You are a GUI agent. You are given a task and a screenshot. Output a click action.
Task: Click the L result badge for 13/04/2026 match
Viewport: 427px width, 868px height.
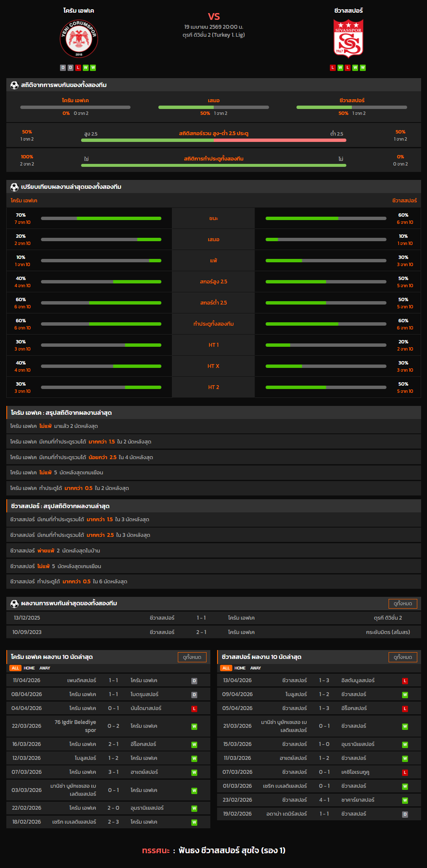(405, 681)
